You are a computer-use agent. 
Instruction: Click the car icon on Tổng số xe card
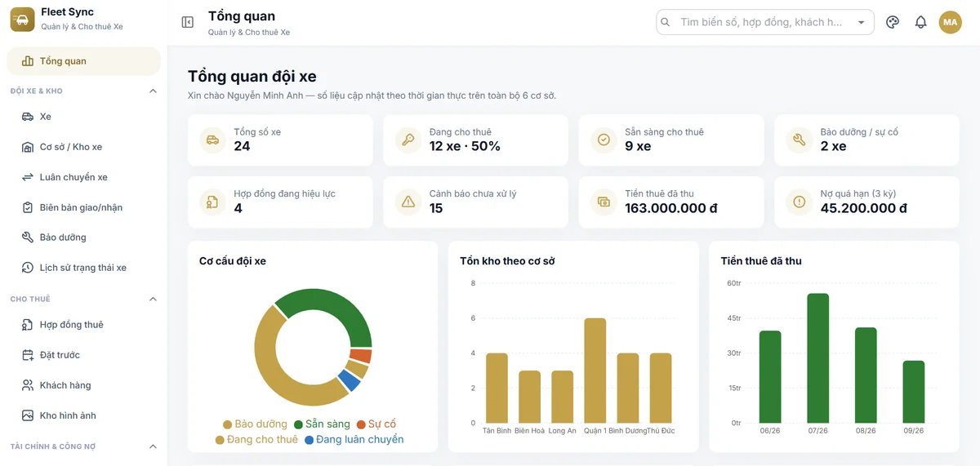point(212,140)
